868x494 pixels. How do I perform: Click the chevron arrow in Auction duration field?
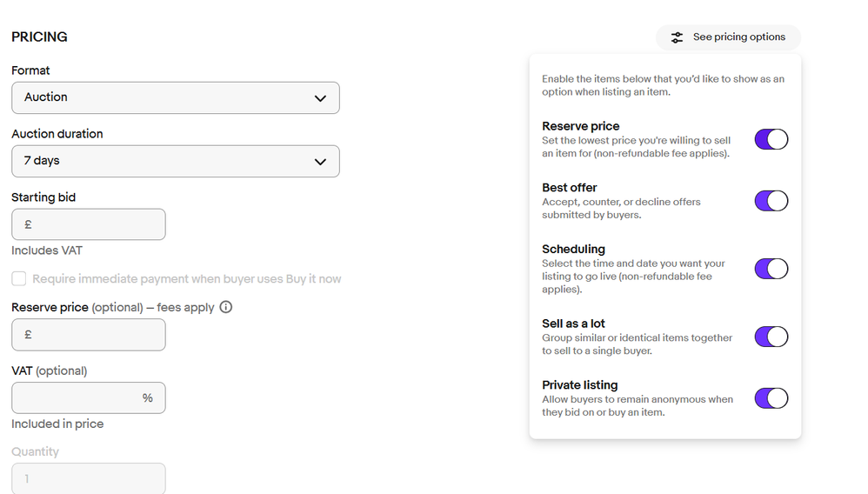pos(320,162)
